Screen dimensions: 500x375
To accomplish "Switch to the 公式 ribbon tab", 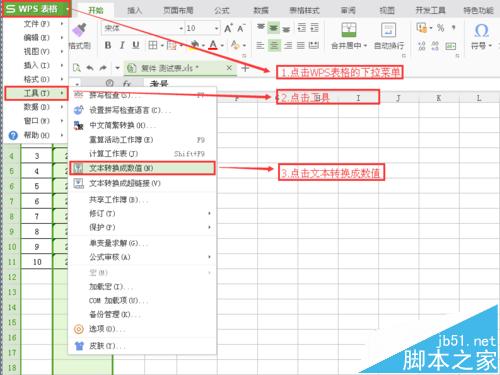I will click(222, 10).
